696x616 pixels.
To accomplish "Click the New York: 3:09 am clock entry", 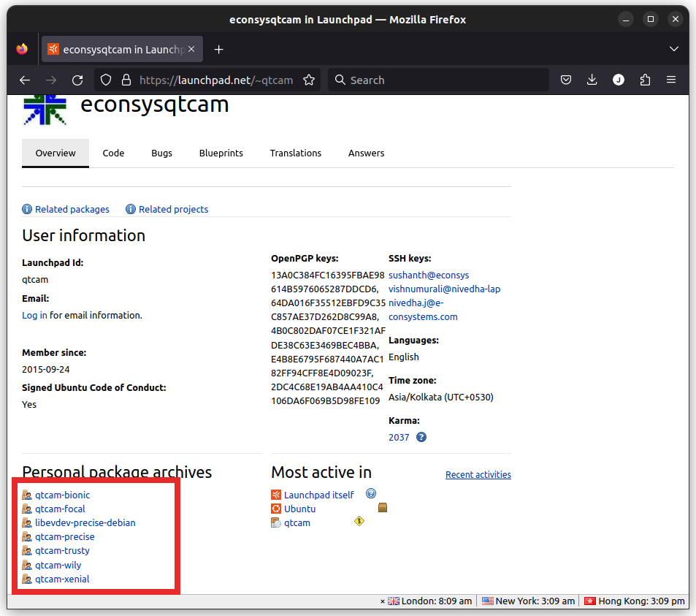I will click(x=528, y=601).
